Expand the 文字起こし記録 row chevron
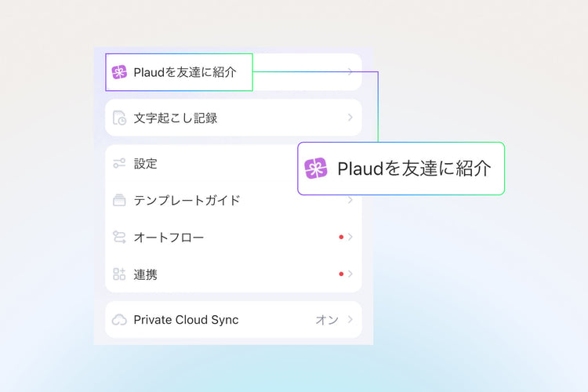Image resolution: width=588 pixels, height=392 pixels. (x=350, y=118)
